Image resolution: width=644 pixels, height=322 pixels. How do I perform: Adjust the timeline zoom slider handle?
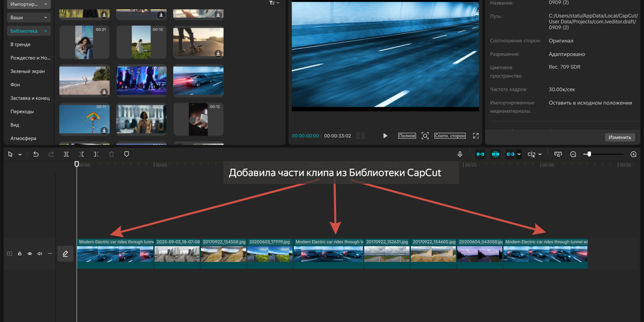click(589, 154)
